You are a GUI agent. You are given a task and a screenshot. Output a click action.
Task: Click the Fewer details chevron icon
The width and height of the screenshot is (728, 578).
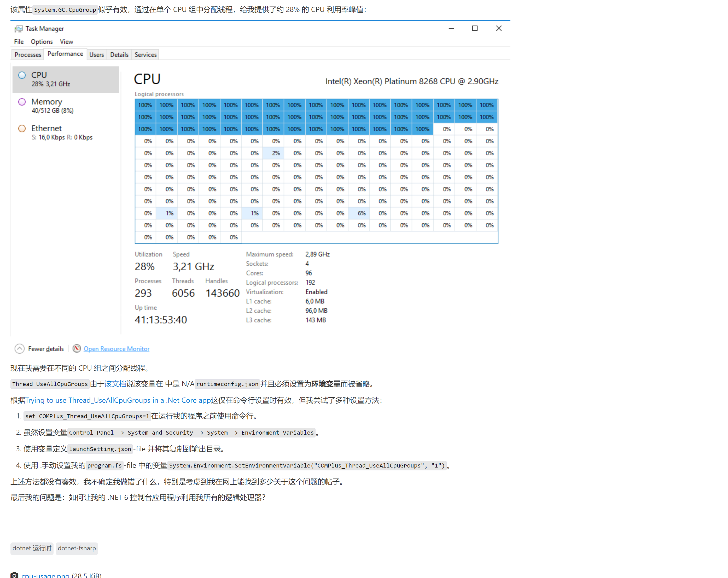[20, 348]
